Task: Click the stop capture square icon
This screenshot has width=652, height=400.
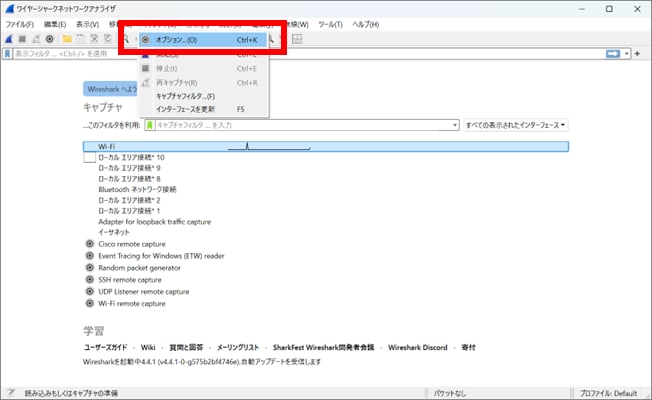Action: tap(22, 39)
